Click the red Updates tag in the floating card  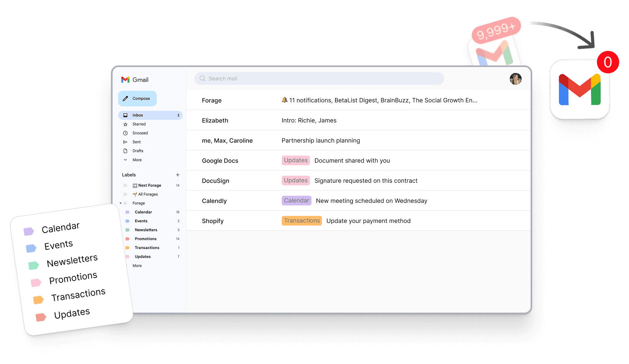coord(41,317)
